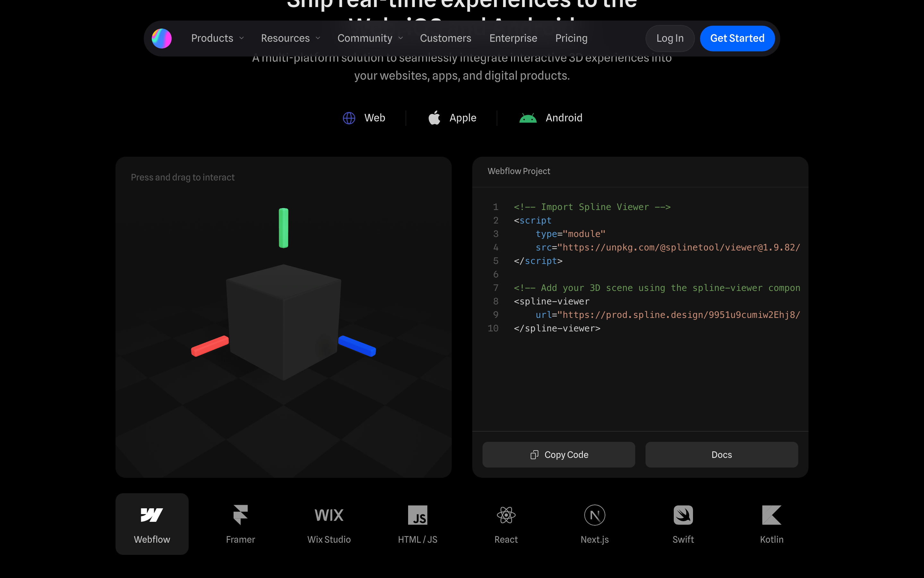Click the red axis bar in scene
Screen dimensions: 924x578
point(210,346)
